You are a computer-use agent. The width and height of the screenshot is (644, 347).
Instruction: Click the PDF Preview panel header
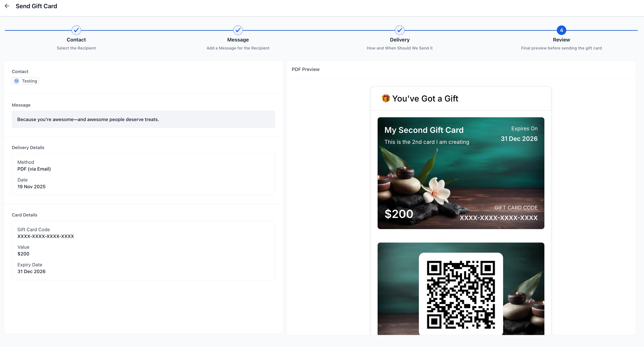point(306,69)
